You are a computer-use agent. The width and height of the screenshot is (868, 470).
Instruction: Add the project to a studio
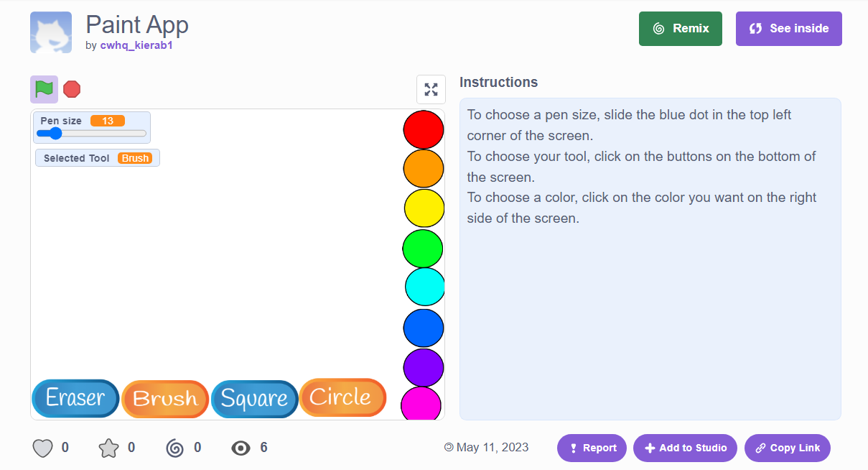[x=685, y=448]
